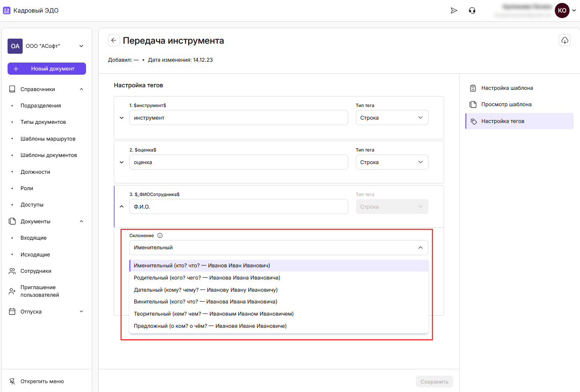
Task: Open Шаблоны документов in sidebar
Action: pyautogui.click(x=49, y=155)
